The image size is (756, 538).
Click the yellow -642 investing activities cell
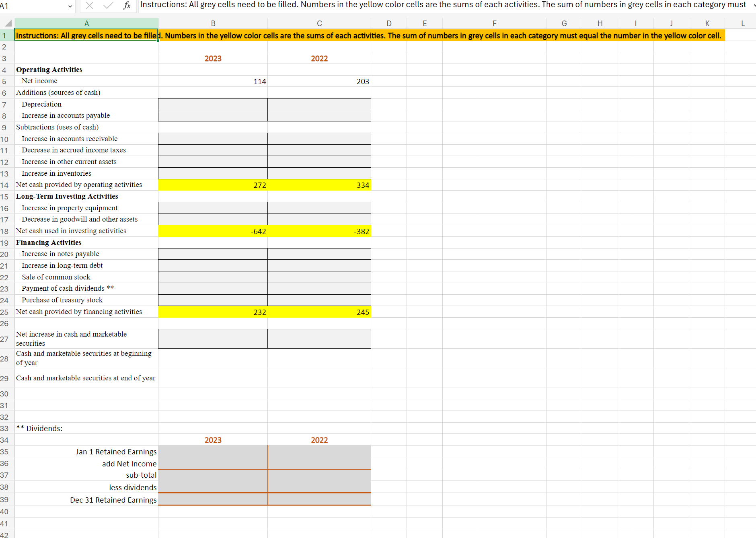213,231
